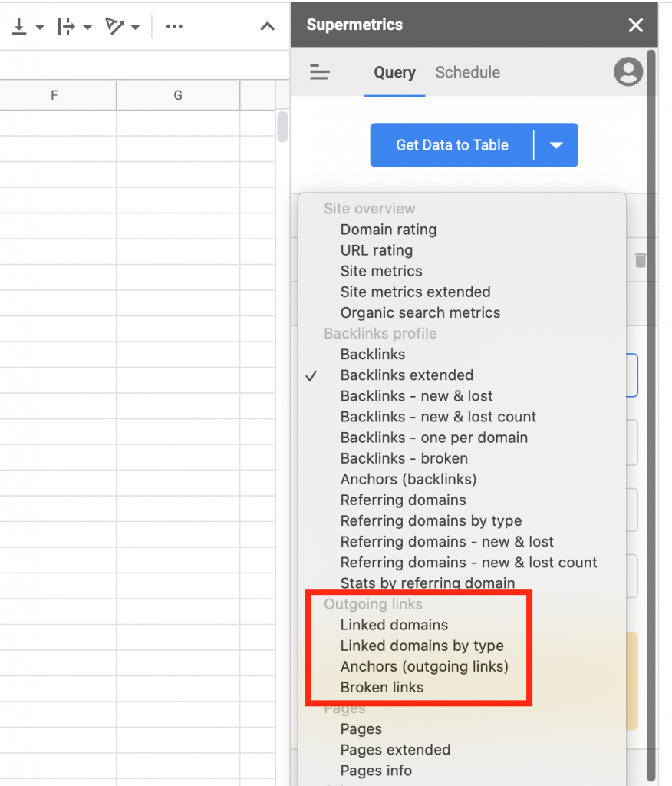Click the three-dots More toolbar button
The width and height of the screenshot is (672, 786).
(x=174, y=27)
